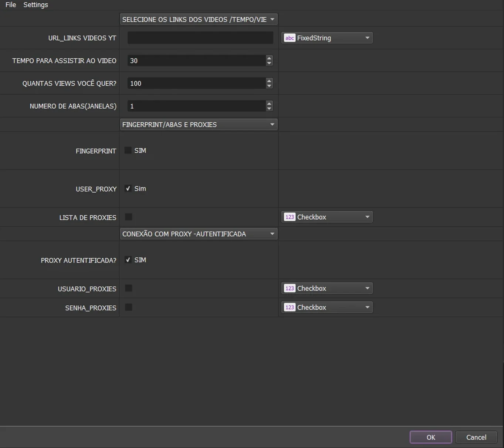Uncheck the USER_PROXY Sim checkbox
This screenshot has height=448, width=504.
pyautogui.click(x=128, y=189)
